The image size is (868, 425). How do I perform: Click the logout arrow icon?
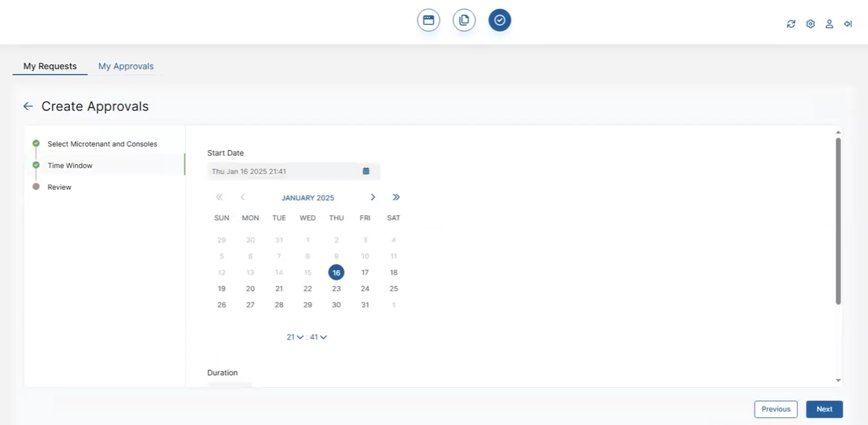848,23
